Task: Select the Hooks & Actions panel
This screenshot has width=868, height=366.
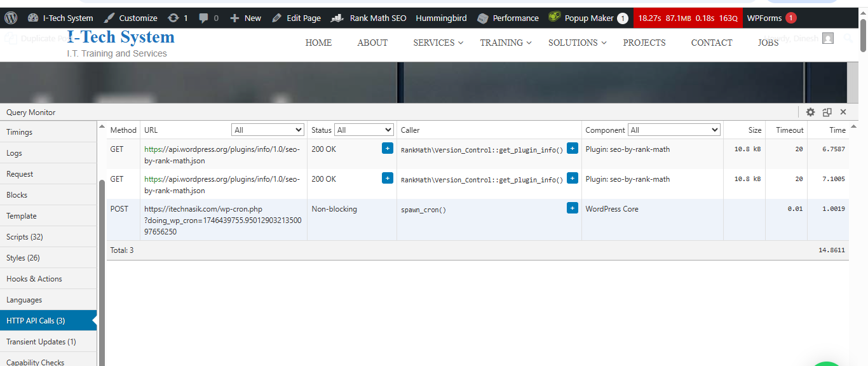Action: [48, 279]
